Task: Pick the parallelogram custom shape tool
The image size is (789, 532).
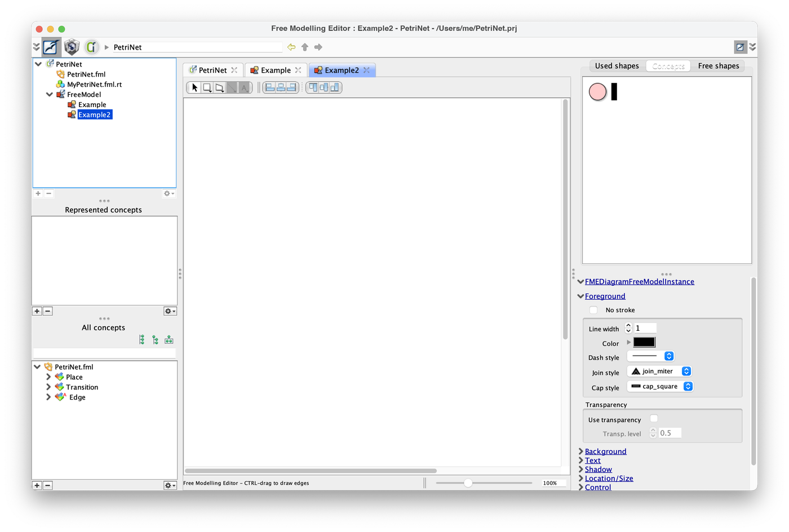Action: [220, 87]
